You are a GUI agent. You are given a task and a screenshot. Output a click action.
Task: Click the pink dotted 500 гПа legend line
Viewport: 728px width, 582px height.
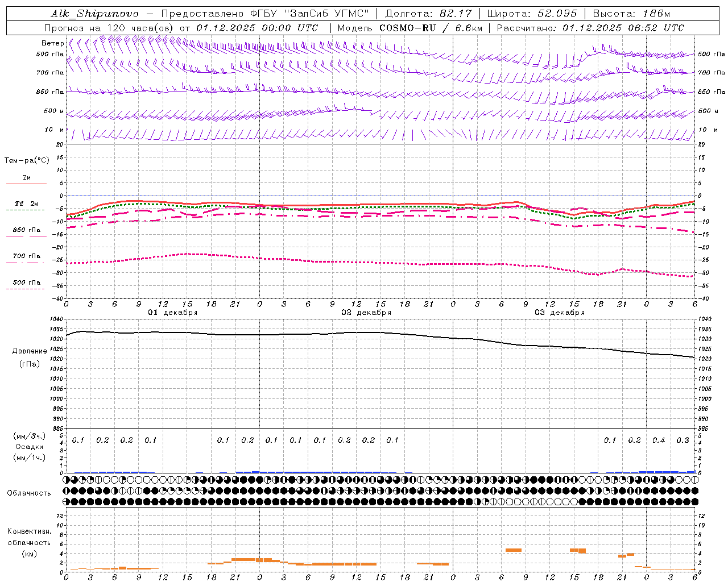pos(25,289)
